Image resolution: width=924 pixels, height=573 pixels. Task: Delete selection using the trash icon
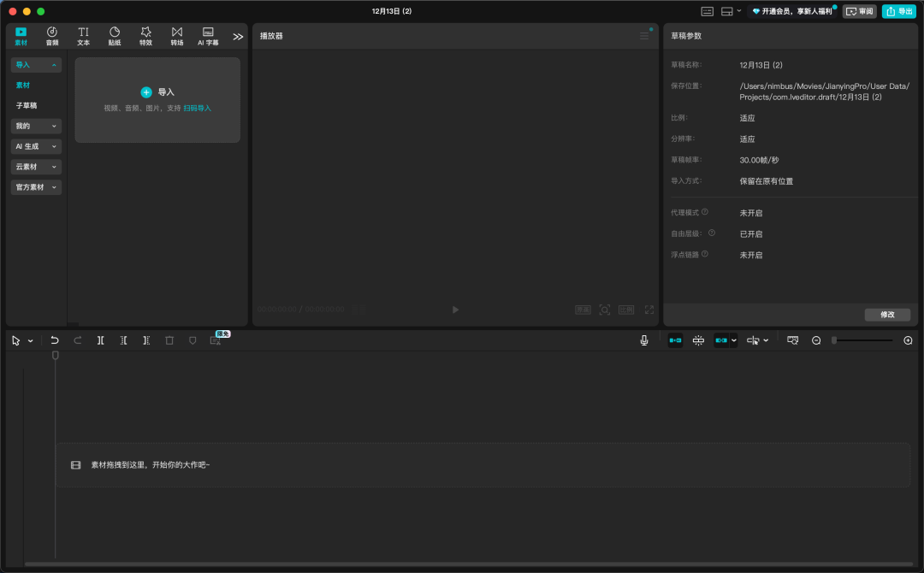pyautogui.click(x=169, y=340)
